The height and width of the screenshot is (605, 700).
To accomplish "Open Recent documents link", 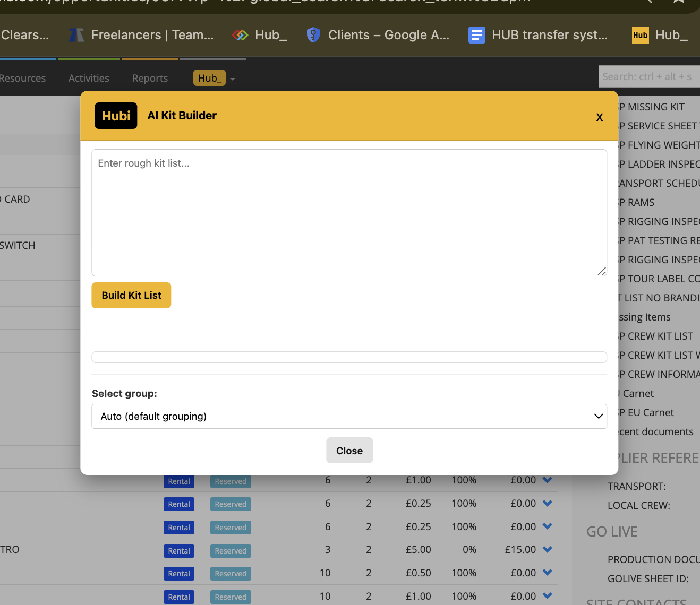I will click(x=656, y=431).
